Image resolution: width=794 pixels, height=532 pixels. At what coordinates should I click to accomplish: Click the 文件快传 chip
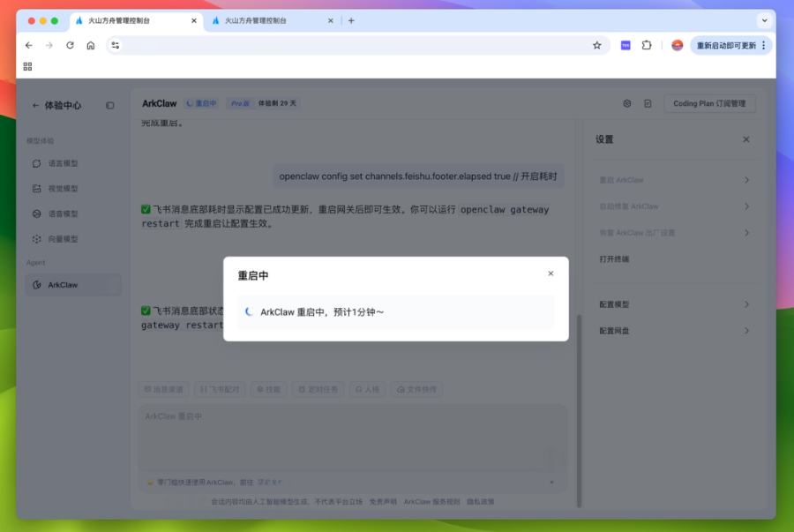click(x=416, y=389)
